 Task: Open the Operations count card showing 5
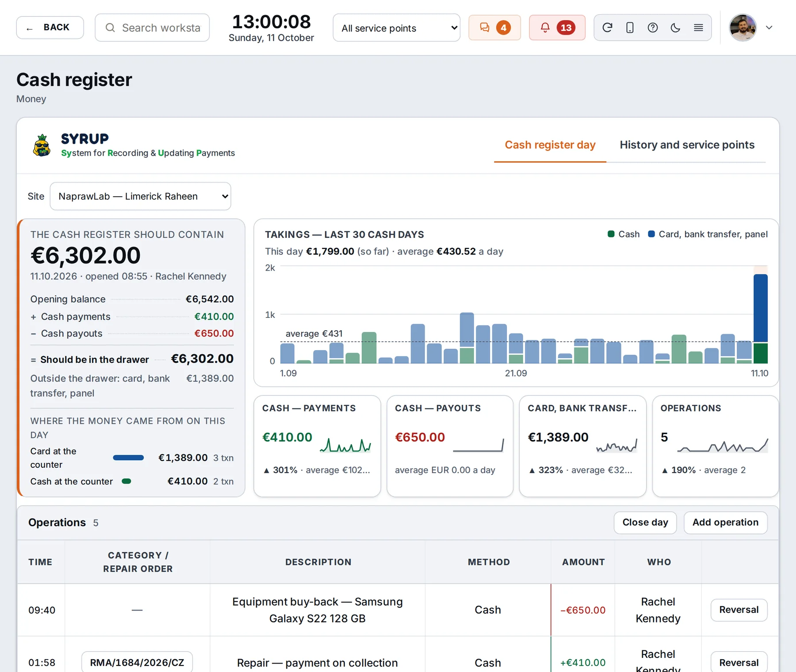coord(715,446)
